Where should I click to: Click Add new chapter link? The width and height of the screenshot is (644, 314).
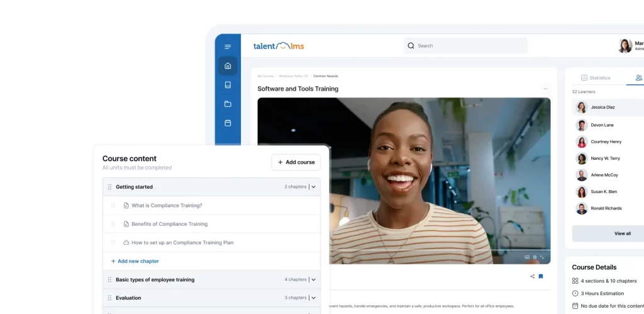[x=135, y=261]
